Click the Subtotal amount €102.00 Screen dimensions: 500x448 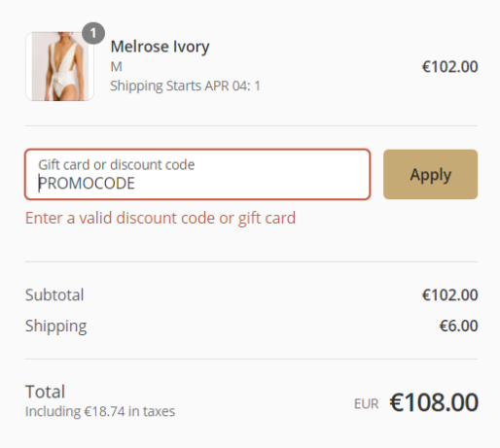pyautogui.click(x=449, y=294)
